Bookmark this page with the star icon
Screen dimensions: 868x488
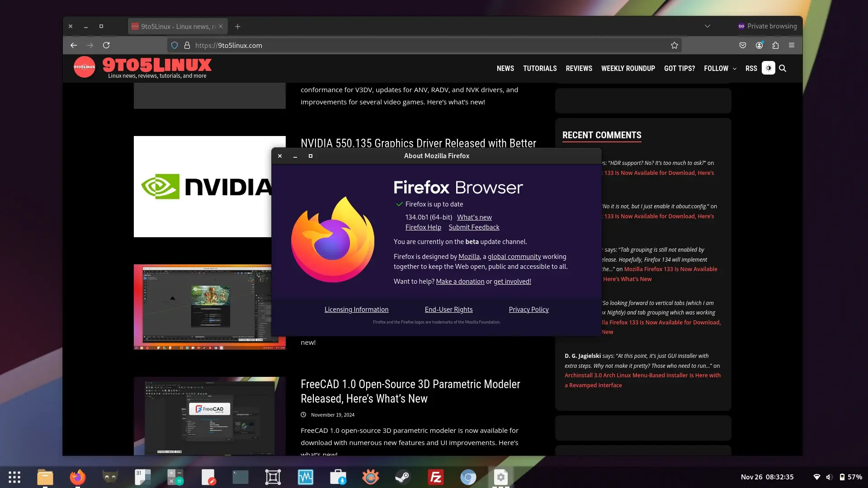(x=674, y=45)
